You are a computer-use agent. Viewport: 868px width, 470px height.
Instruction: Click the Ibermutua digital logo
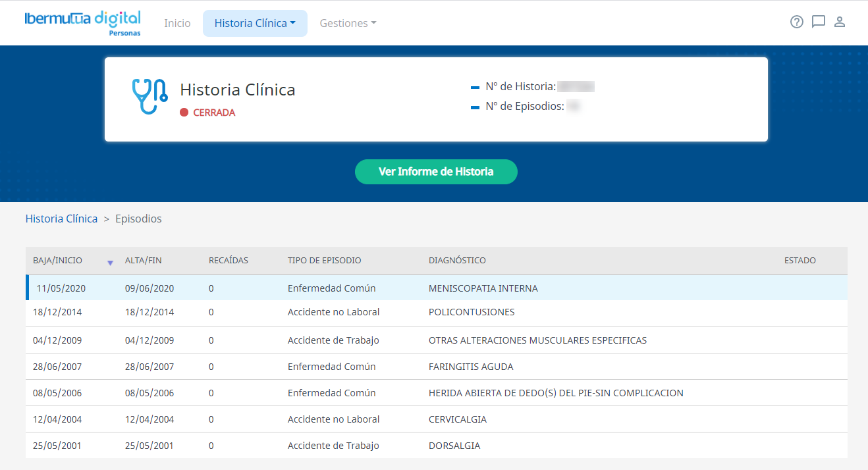(x=82, y=22)
